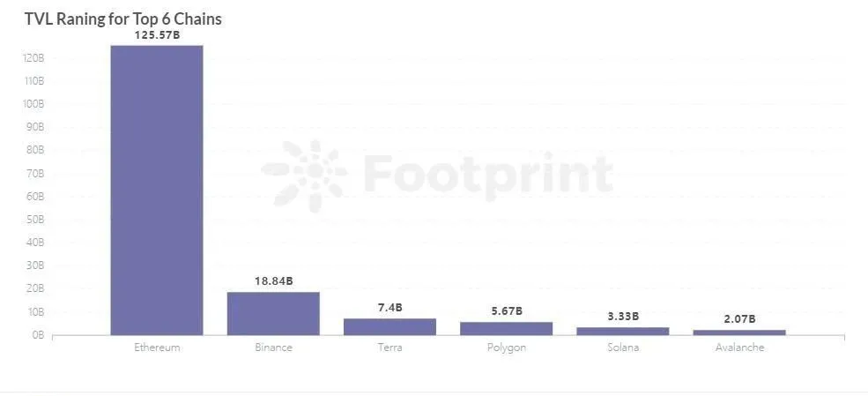The image size is (868, 396).
Task: Click the 2.07B data label
Action: tap(739, 319)
